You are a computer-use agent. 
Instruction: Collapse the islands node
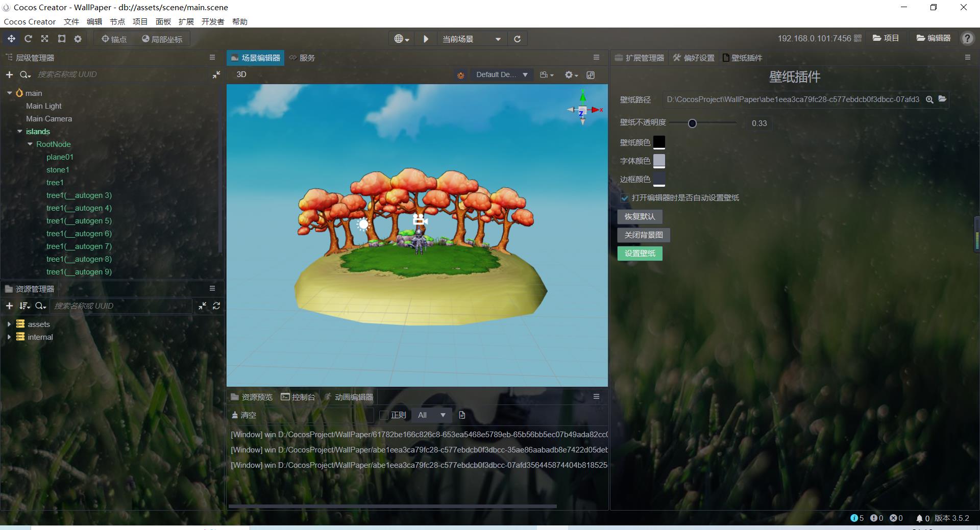(x=19, y=131)
